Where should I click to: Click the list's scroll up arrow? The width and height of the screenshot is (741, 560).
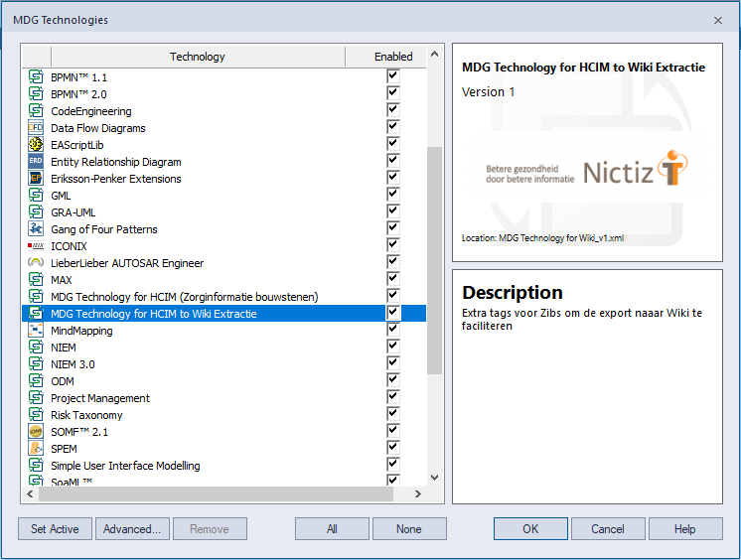[x=435, y=55]
